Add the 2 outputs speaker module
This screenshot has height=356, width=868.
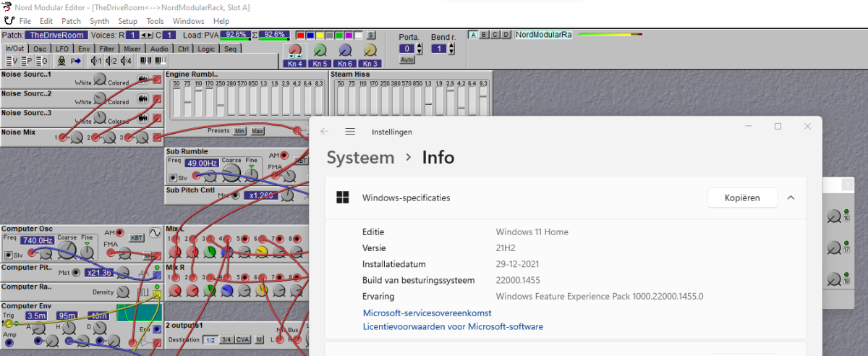111,61
